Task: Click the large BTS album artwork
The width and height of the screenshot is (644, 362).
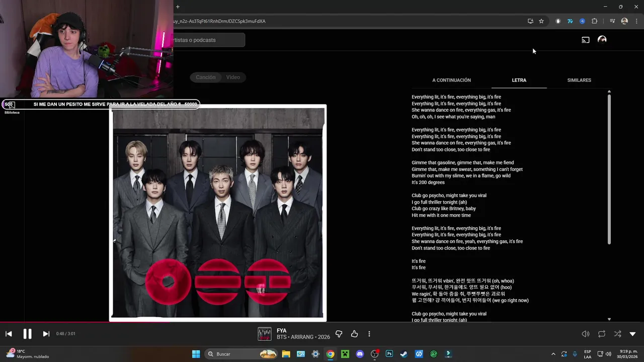Action: (x=218, y=213)
